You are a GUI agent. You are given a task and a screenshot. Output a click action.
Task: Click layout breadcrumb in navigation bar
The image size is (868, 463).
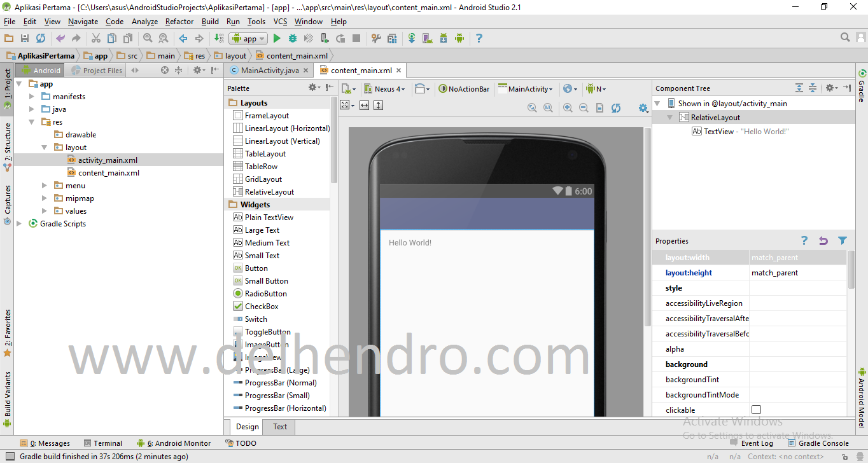[230, 56]
